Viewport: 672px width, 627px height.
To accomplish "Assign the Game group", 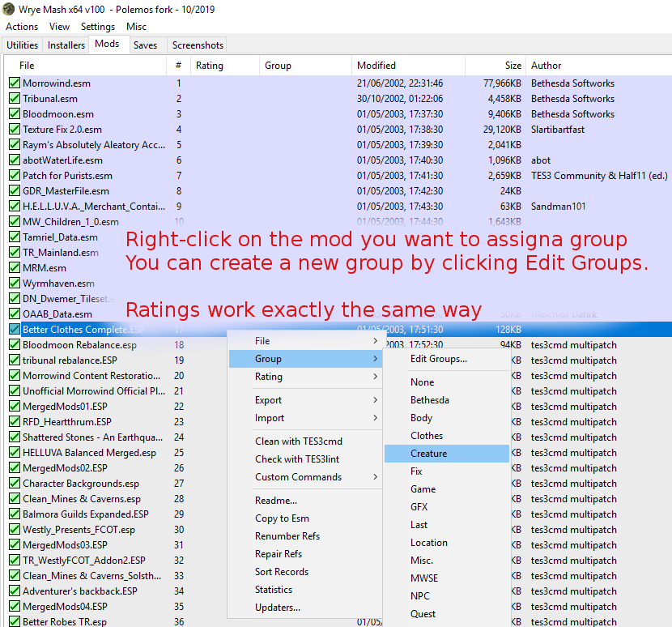I will click(447, 489).
